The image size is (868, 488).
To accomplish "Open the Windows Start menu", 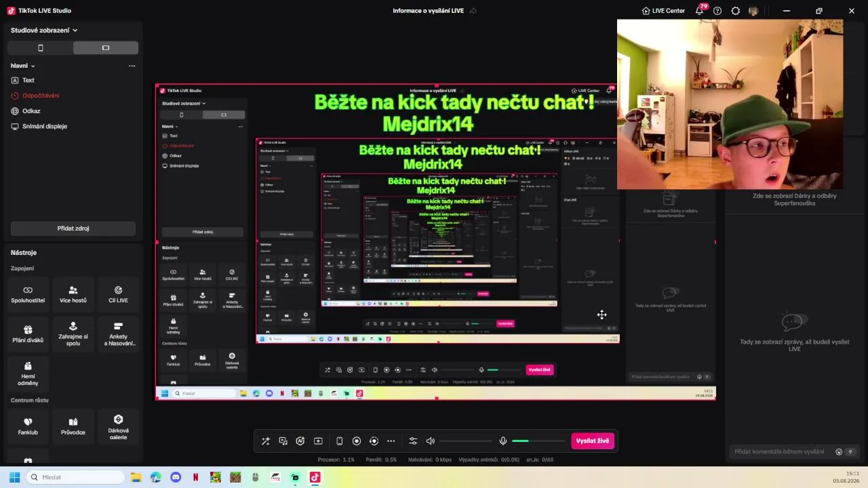I will pos(14,477).
